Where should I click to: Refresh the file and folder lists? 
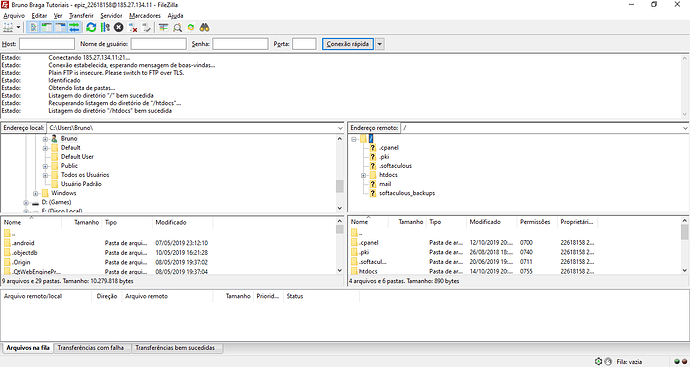[91, 28]
